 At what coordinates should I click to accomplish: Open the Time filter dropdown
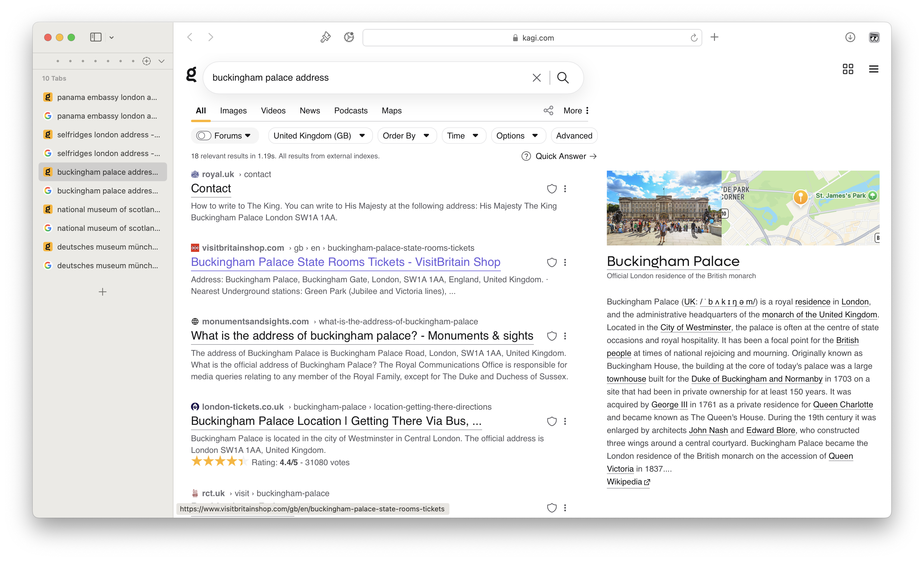pyautogui.click(x=463, y=136)
